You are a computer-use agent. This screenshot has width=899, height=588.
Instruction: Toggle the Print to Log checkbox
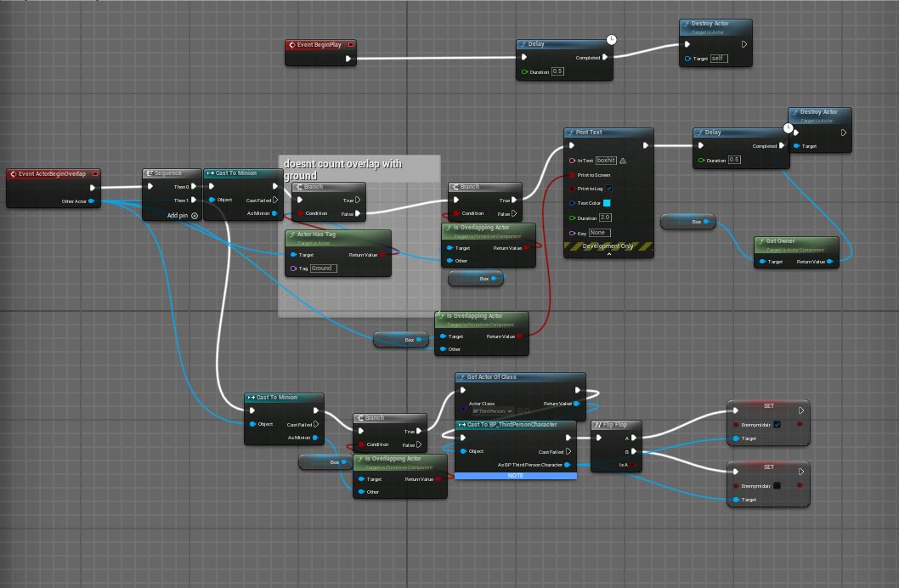(608, 189)
